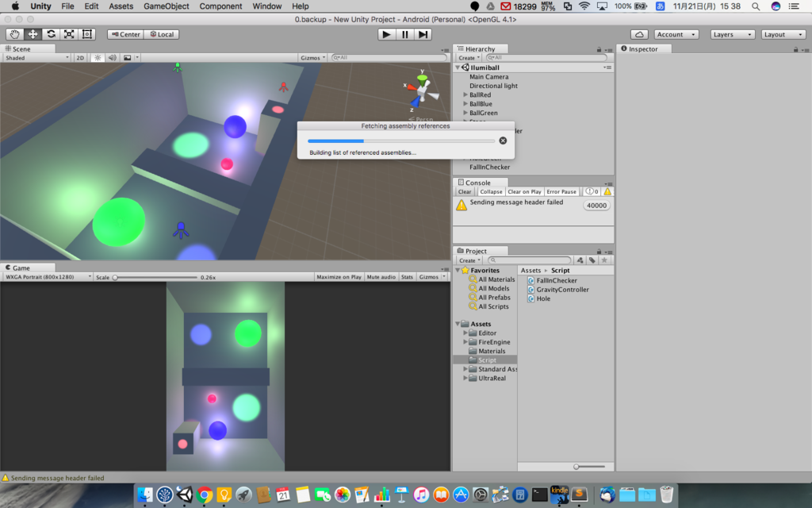Show All Scripts favorite
The height and width of the screenshot is (508, 812).
click(x=493, y=306)
